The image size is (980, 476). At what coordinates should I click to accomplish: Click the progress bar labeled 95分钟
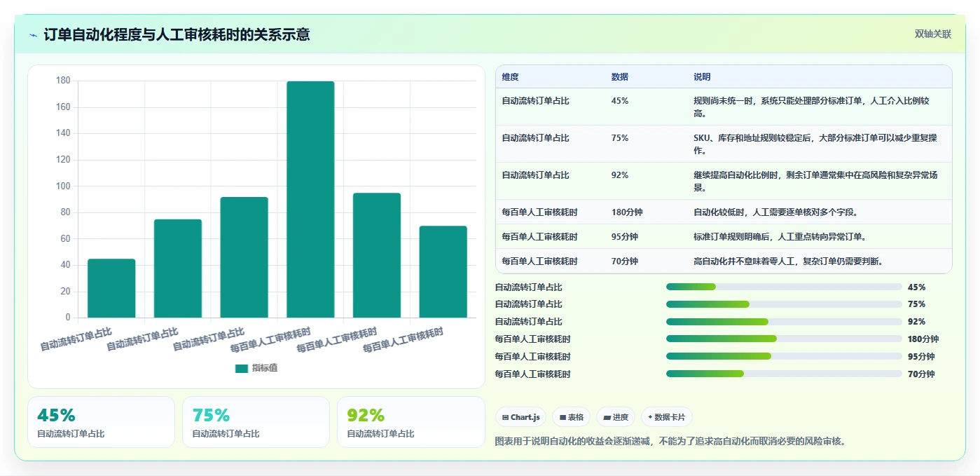coord(784,356)
